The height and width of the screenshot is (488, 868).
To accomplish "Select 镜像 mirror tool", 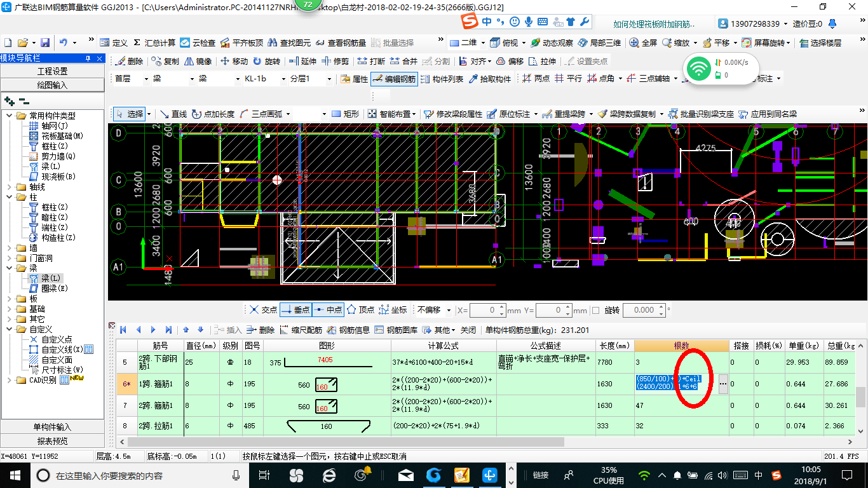I will tap(198, 61).
